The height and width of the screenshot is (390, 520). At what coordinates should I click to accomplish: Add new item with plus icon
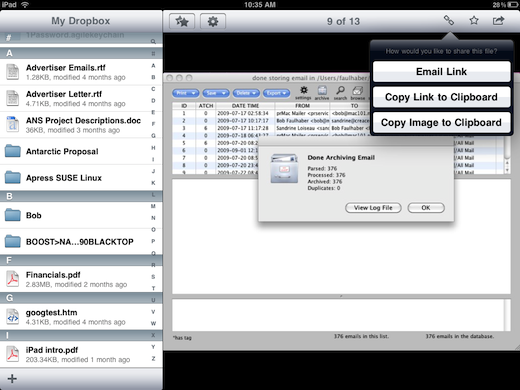(12, 379)
